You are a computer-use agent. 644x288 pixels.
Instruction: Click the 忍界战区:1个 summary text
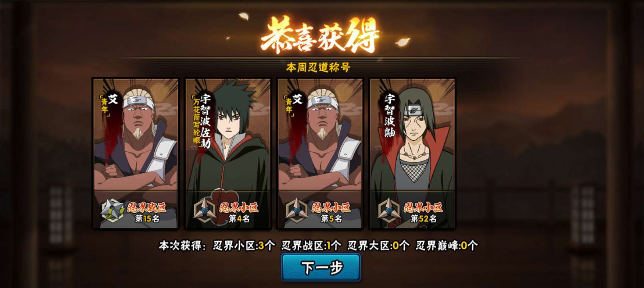tap(312, 245)
